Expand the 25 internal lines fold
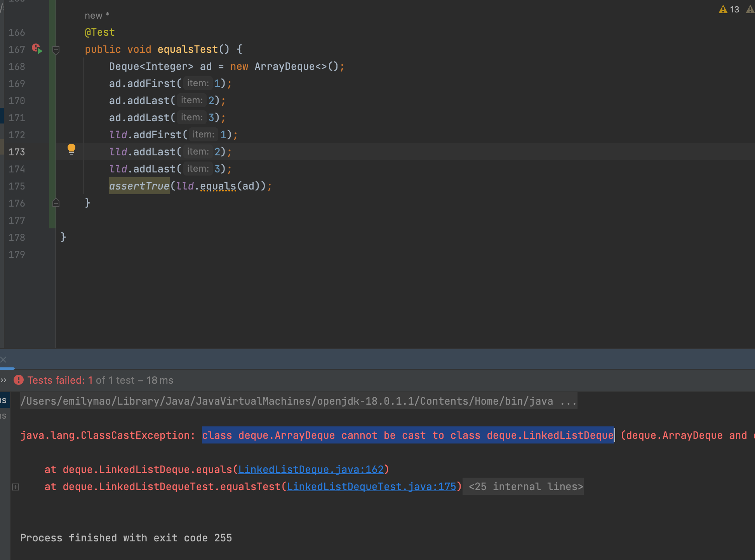The height and width of the screenshot is (560, 755). pos(526,487)
